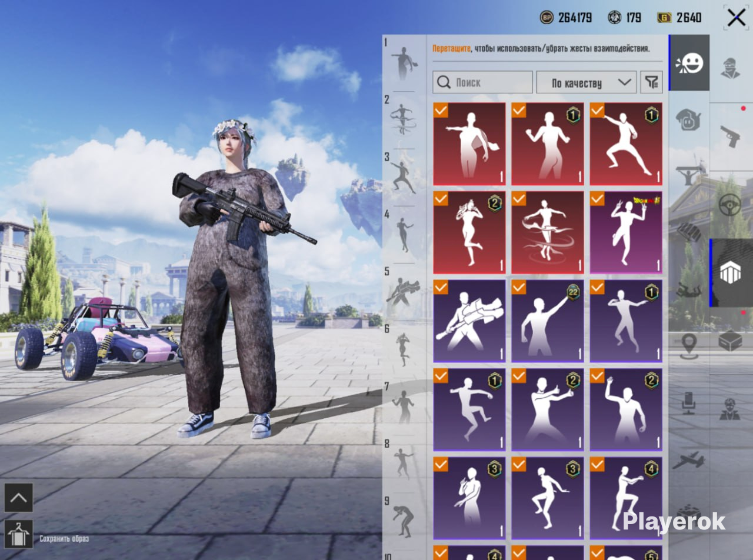Select emote slot 2 with ribbon dancer
Viewport: 753px width, 560px height.
tap(404, 120)
